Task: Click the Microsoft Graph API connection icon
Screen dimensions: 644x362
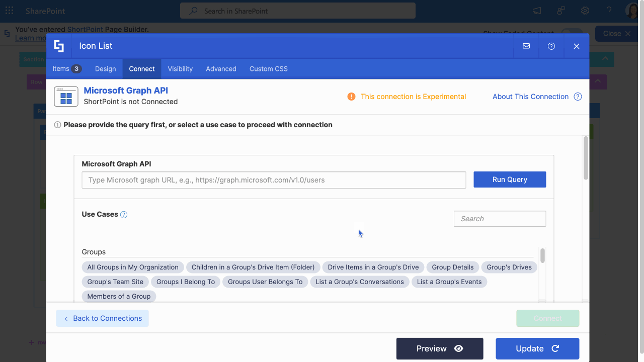Action: [66, 97]
